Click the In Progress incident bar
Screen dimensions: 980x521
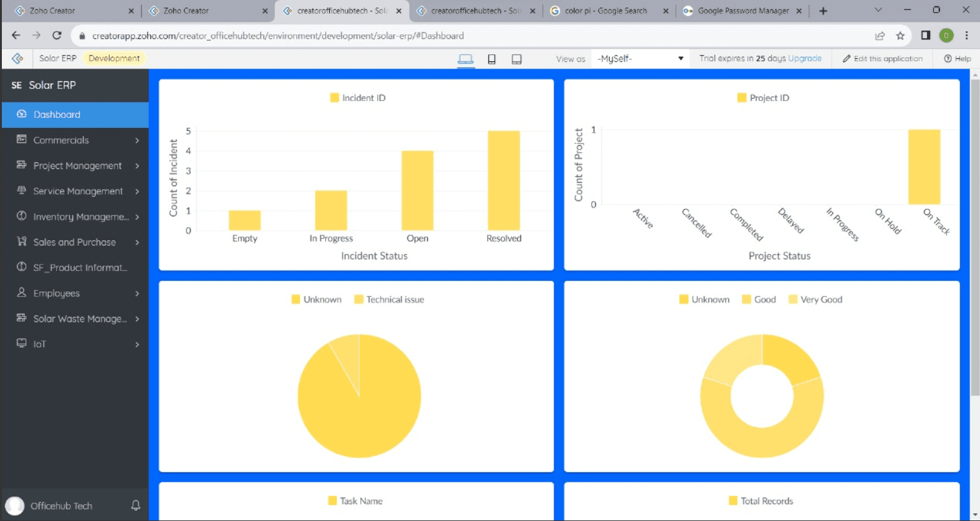pyautogui.click(x=331, y=210)
